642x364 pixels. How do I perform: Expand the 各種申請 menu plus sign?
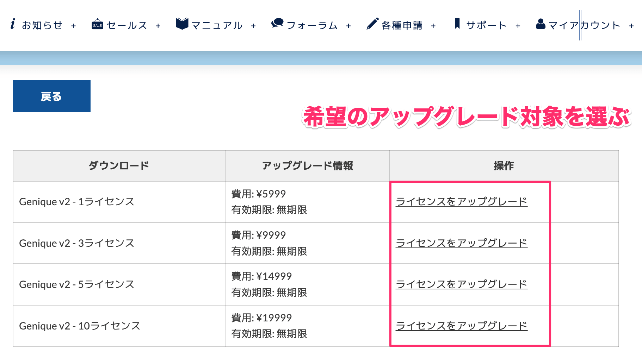[x=433, y=26]
